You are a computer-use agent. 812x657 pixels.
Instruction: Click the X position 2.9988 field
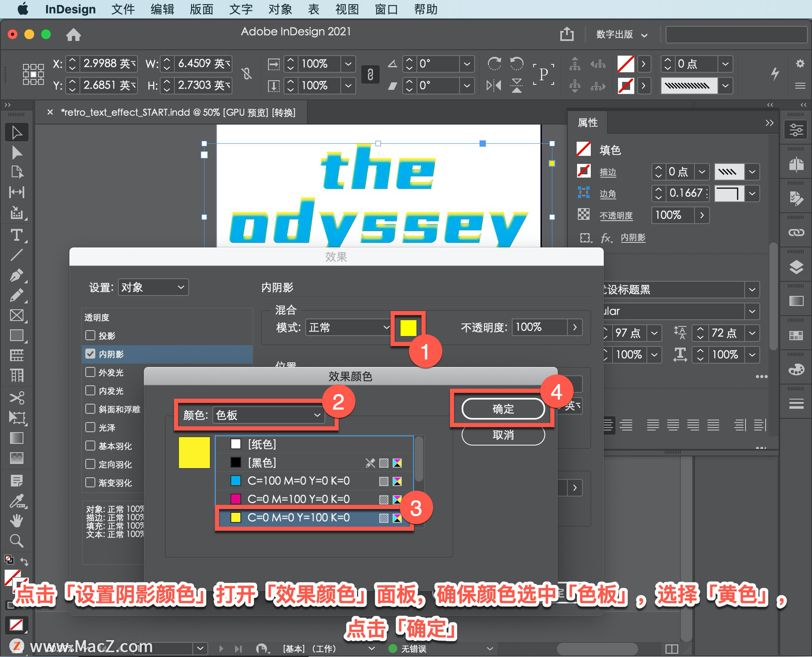pyautogui.click(x=109, y=63)
